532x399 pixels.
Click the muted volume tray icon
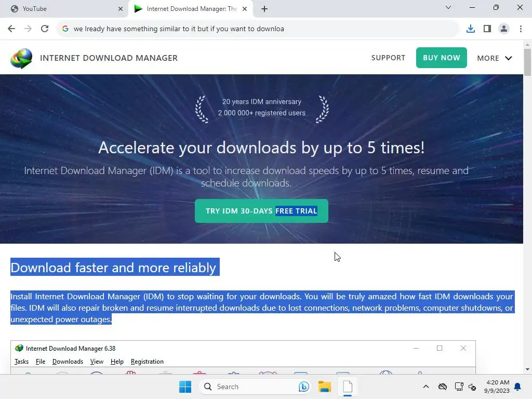472,387
